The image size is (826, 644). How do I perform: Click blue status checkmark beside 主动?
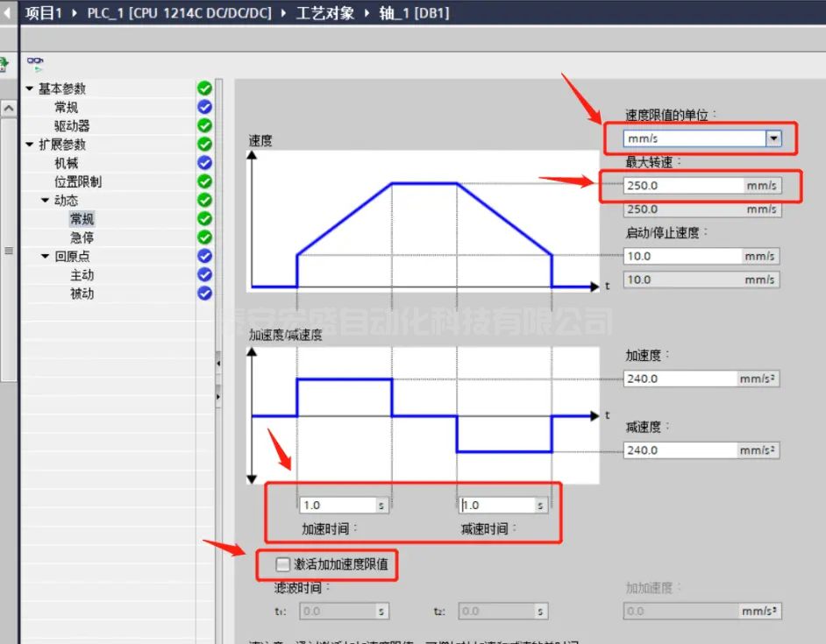click(x=204, y=274)
